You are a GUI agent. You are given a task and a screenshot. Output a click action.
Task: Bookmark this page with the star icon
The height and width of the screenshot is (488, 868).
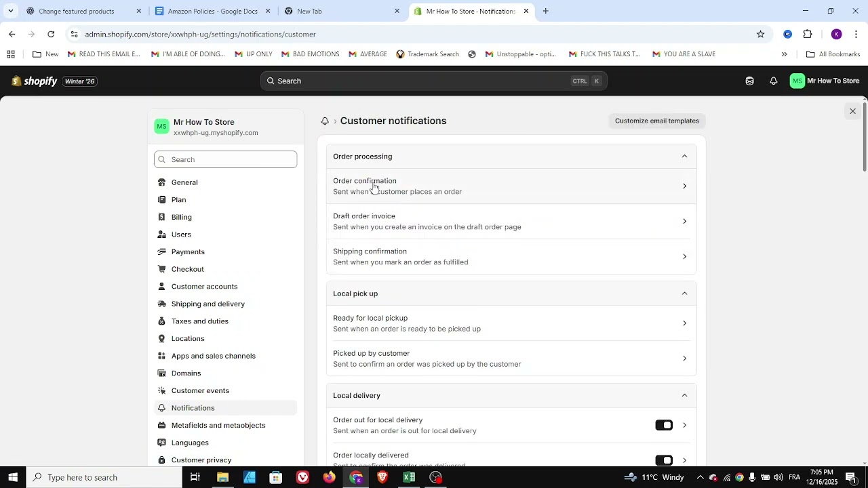point(760,34)
